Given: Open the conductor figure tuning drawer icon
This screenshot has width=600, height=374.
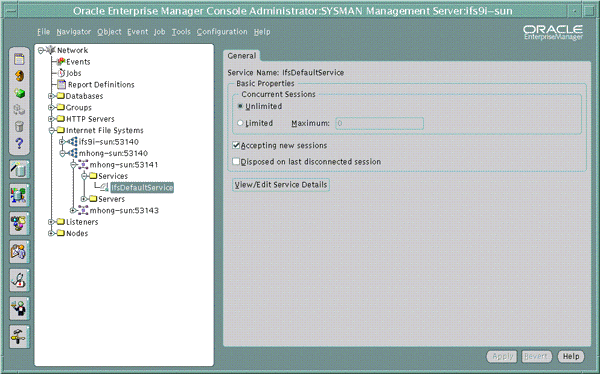Looking at the screenshot, I should tap(19, 309).
